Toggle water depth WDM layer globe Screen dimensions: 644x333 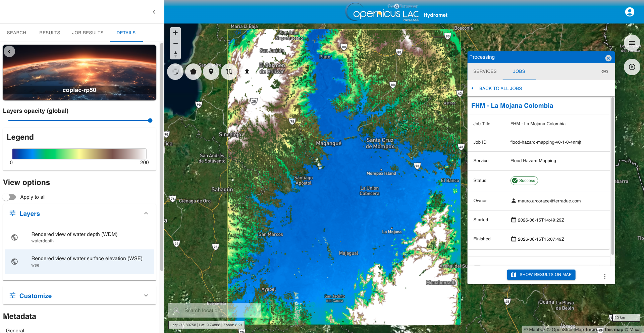pyautogui.click(x=14, y=237)
